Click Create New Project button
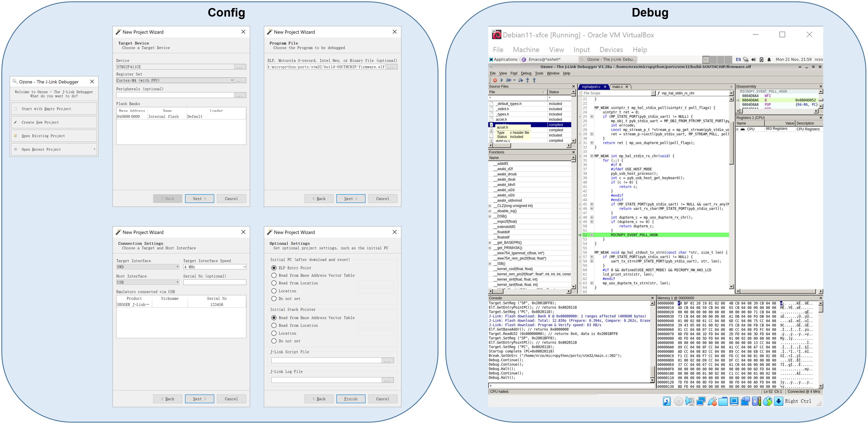The height and width of the screenshot is (424, 868). pos(54,122)
